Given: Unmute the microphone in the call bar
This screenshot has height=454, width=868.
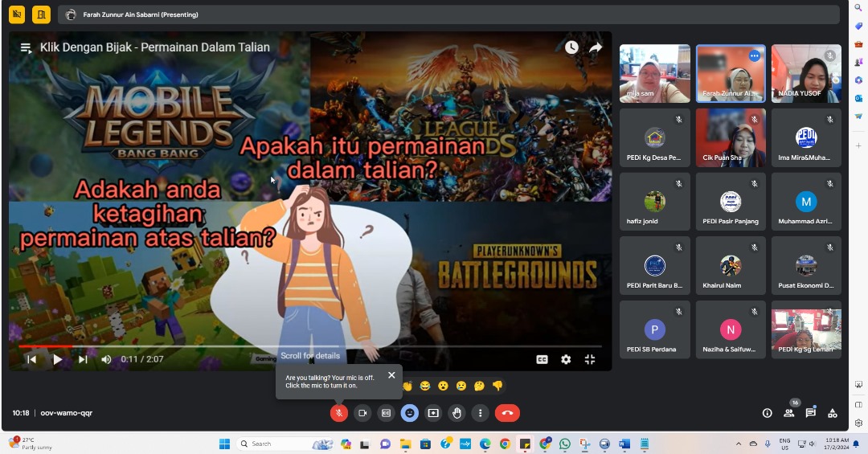Looking at the screenshot, I should point(339,413).
